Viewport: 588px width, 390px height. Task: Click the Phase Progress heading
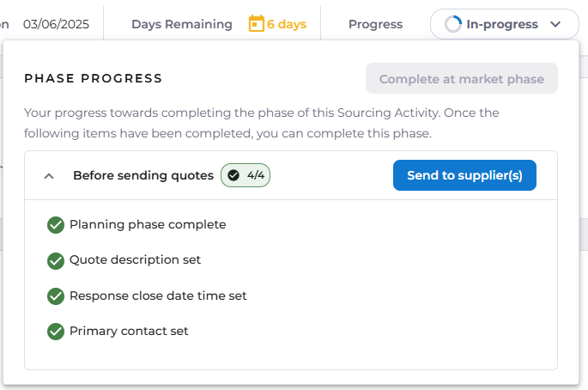click(x=94, y=79)
